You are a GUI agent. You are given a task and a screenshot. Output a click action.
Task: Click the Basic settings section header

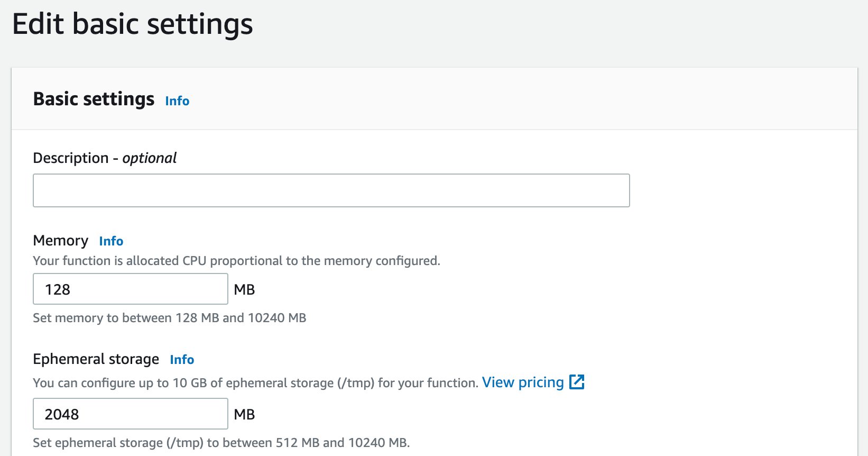(x=94, y=99)
